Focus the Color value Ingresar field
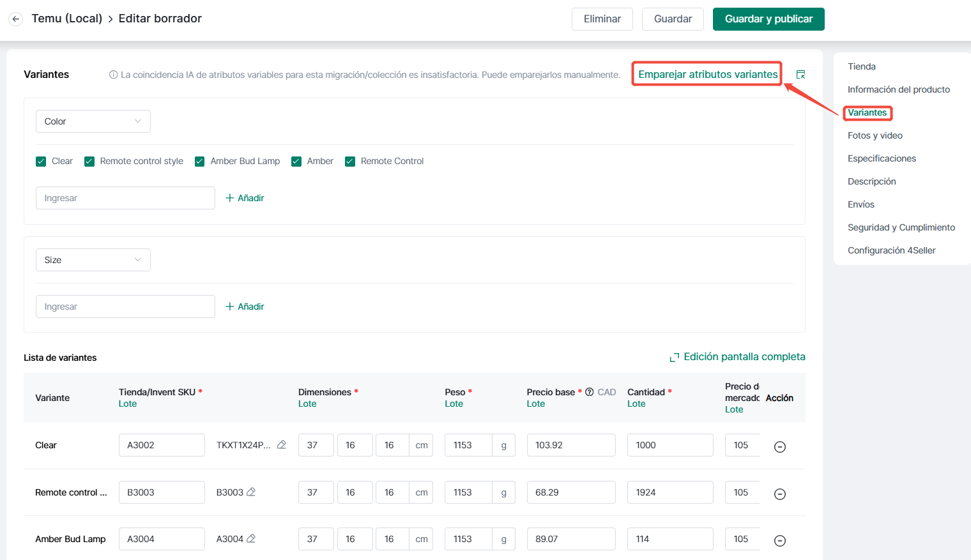This screenshot has width=971, height=560. click(125, 198)
